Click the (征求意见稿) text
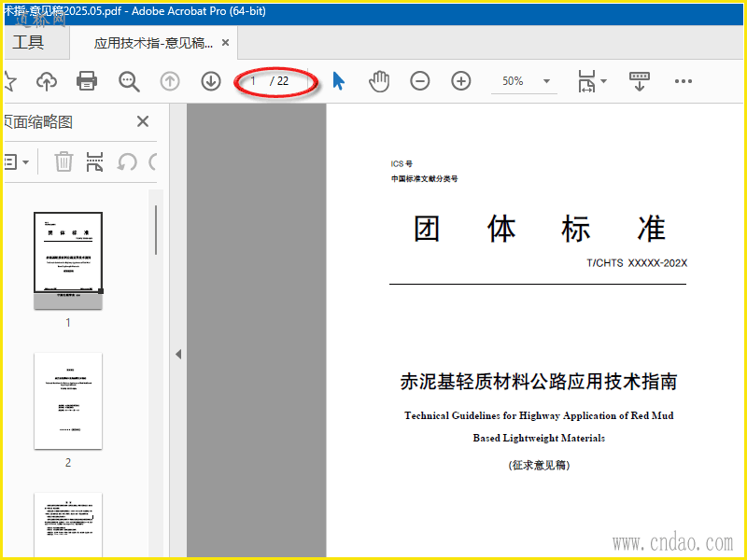This screenshot has height=560, width=747. 539,465
